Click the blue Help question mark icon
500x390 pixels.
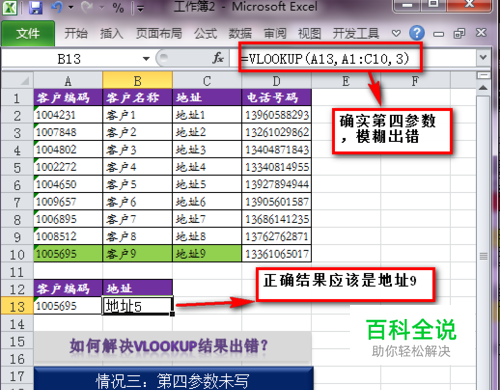pos(417,33)
